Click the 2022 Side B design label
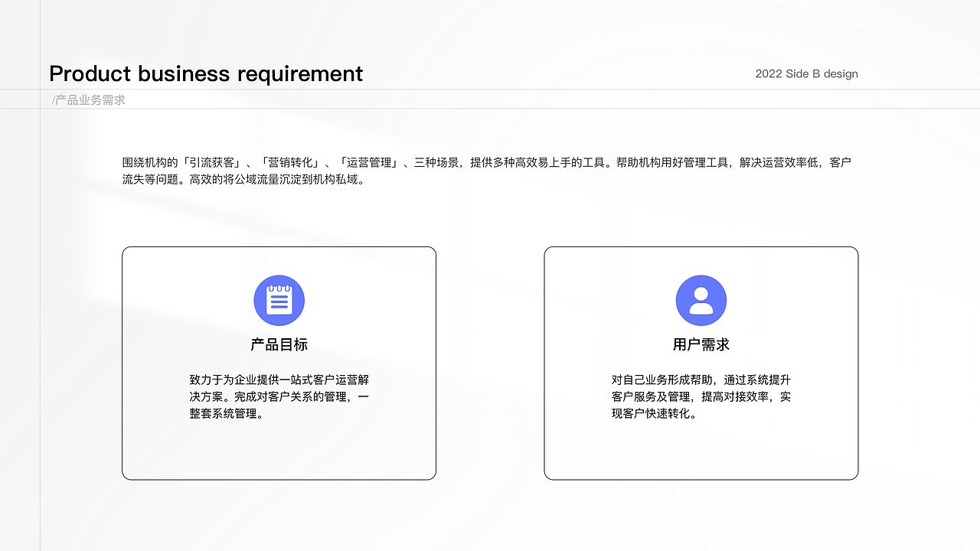 [806, 73]
